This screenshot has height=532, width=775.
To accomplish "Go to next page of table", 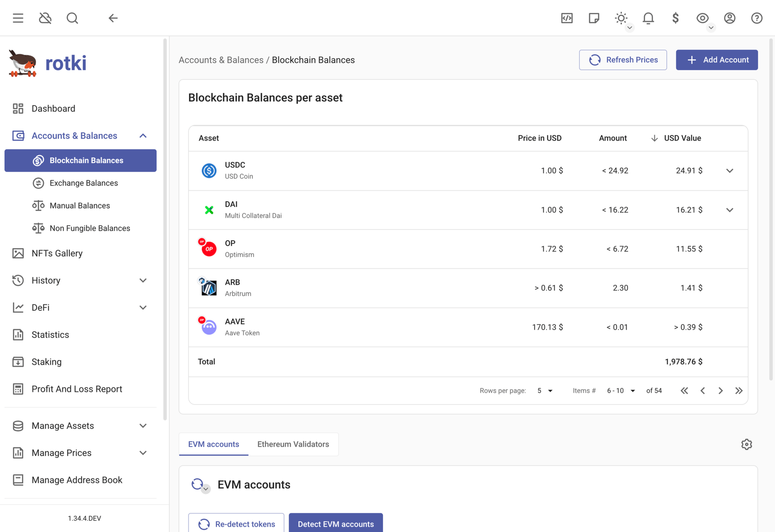I will 721,391.
